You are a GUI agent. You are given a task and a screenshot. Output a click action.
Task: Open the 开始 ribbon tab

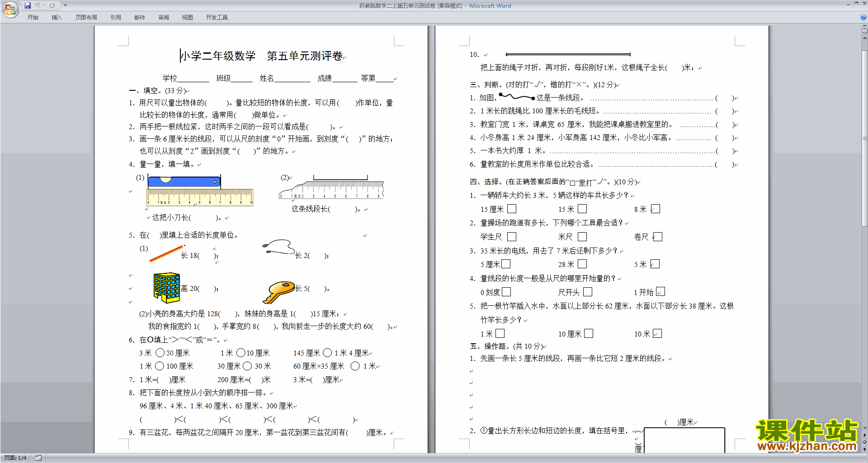pyautogui.click(x=33, y=17)
